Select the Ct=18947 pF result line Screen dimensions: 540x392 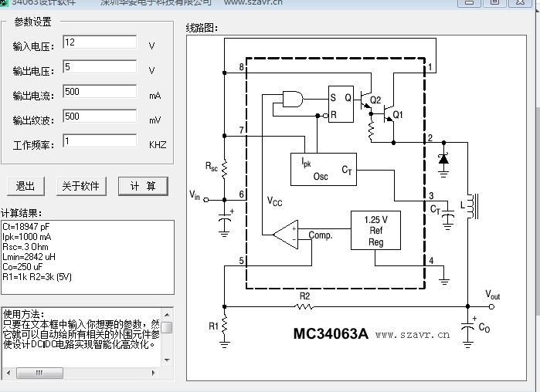point(26,227)
